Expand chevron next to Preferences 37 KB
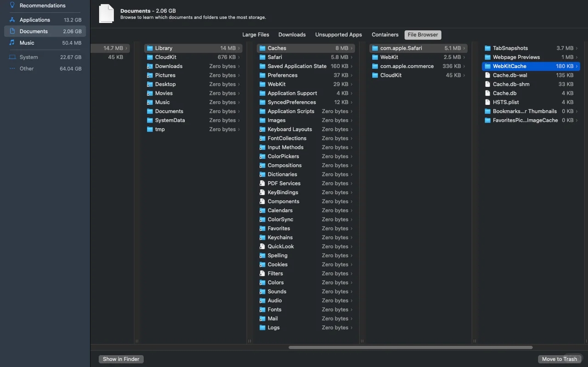This screenshot has height=367, width=588. pos(351,75)
